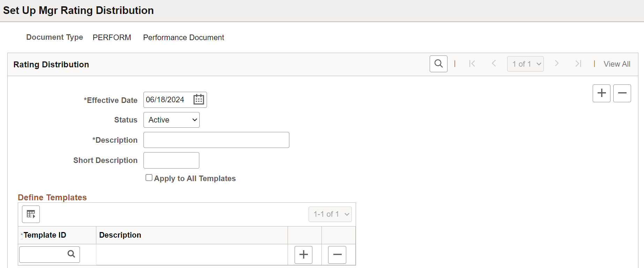Click into the Description text field
The width and height of the screenshot is (644, 268).
point(216,140)
